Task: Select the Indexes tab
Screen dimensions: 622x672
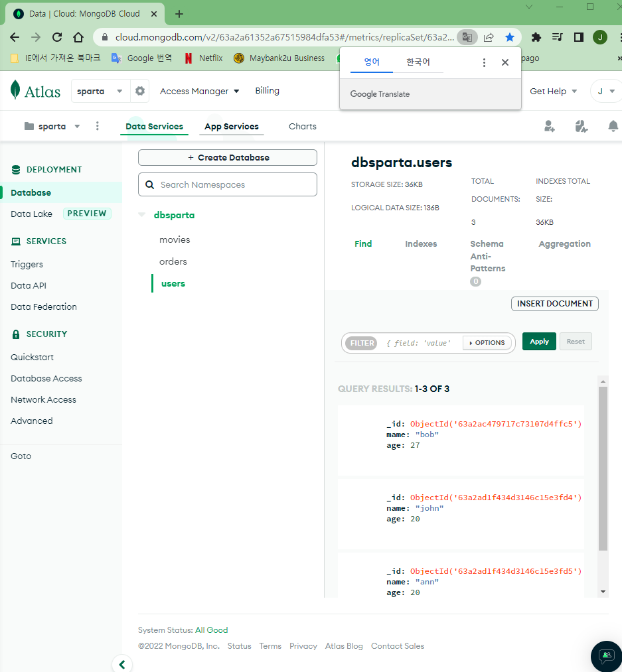Action: pyautogui.click(x=421, y=243)
